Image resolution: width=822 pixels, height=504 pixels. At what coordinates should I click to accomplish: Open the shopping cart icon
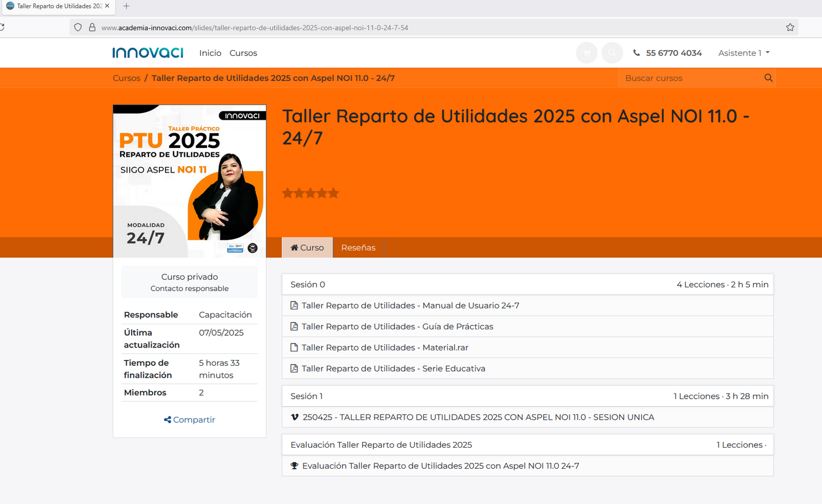tap(586, 53)
